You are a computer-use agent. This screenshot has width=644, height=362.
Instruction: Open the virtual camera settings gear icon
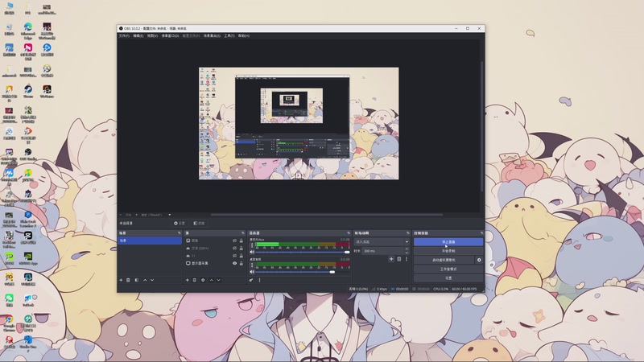click(x=479, y=260)
